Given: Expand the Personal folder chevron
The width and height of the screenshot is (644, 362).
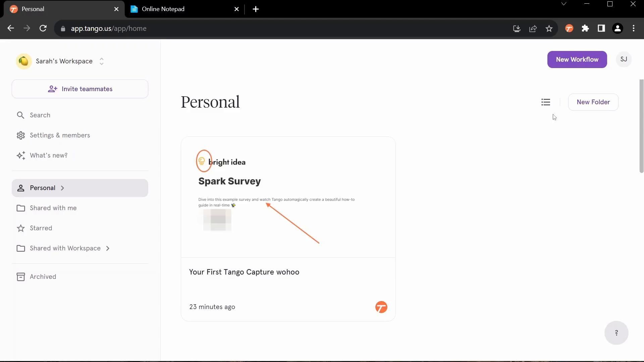Looking at the screenshot, I should pyautogui.click(x=62, y=188).
